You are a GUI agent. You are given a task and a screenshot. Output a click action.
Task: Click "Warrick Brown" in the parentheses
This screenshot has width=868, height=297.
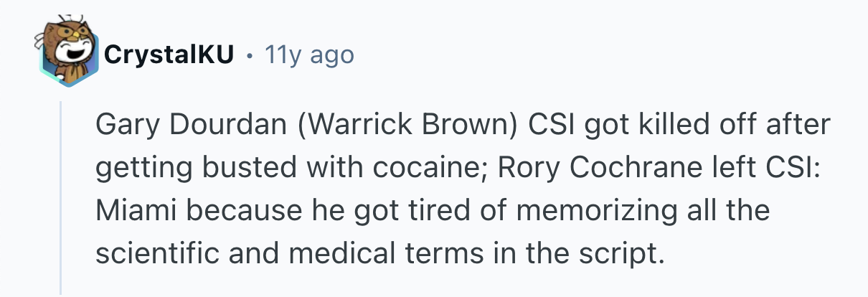pos(390,126)
